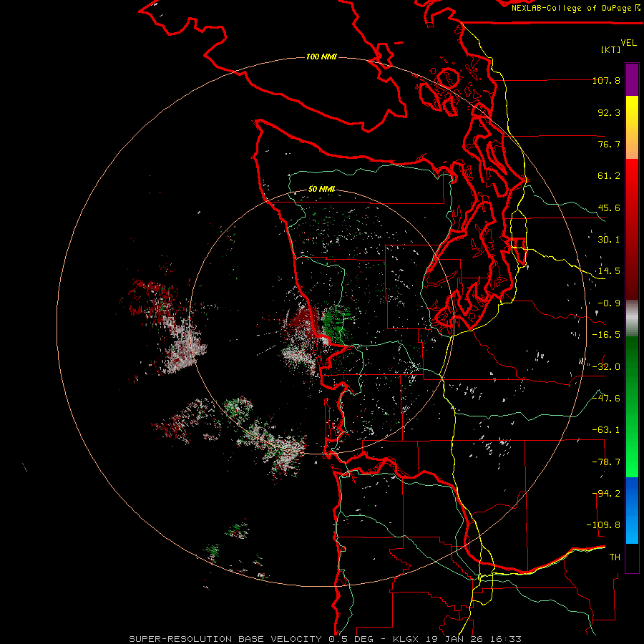The width and height of the screenshot is (644, 644).
Task: Pick the gray near-zero segment of the color bar
Action: (632, 318)
